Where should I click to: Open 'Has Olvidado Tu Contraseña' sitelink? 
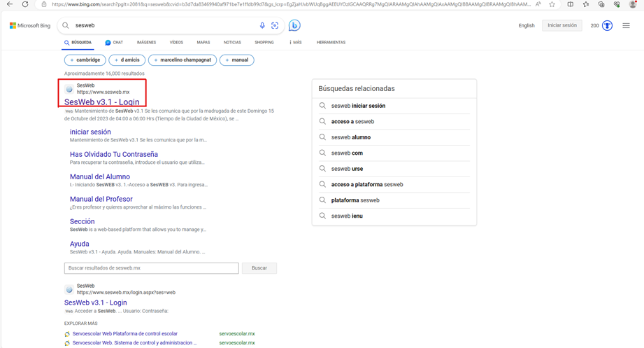coord(114,154)
